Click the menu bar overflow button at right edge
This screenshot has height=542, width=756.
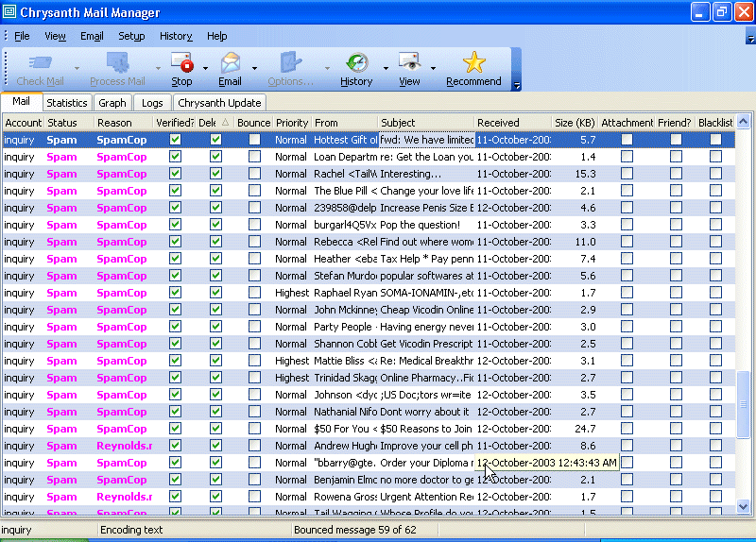(750, 38)
